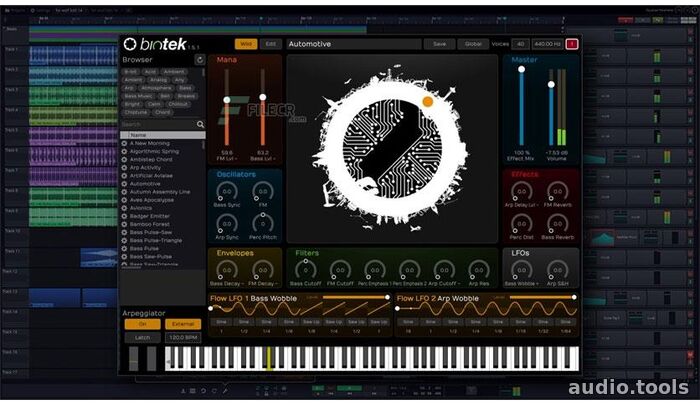Viewport: 700px width, 405px height.
Task: Switch to the Edit view tab
Action: (x=271, y=44)
